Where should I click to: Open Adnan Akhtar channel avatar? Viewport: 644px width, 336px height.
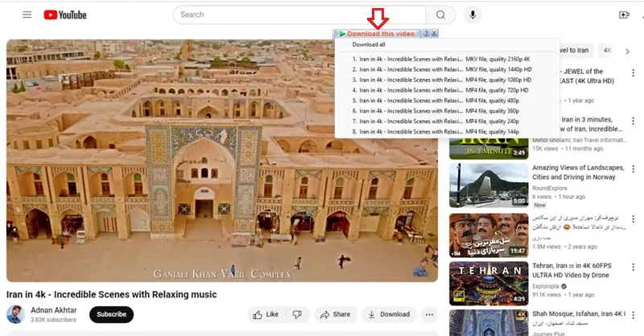(15, 314)
